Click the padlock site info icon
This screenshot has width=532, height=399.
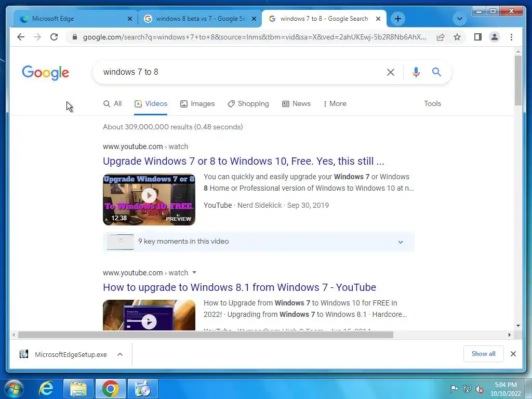pyautogui.click(x=75, y=37)
